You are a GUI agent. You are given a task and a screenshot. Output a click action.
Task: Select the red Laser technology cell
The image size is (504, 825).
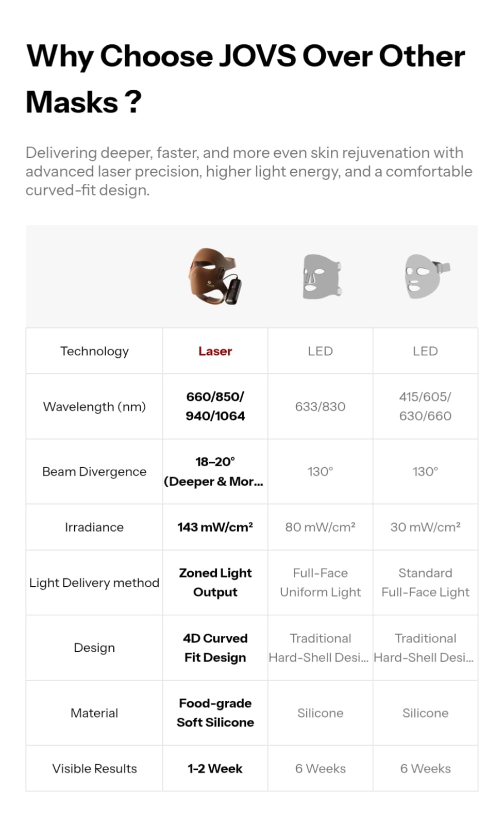(215, 351)
